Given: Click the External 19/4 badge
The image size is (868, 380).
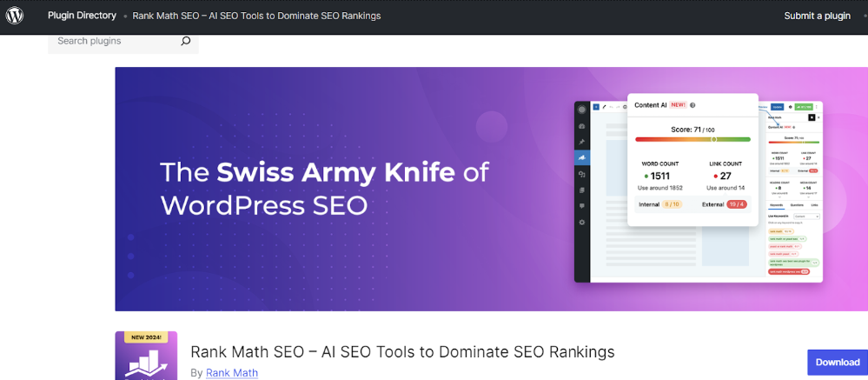Looking at the screenshot, I should 737,204.
